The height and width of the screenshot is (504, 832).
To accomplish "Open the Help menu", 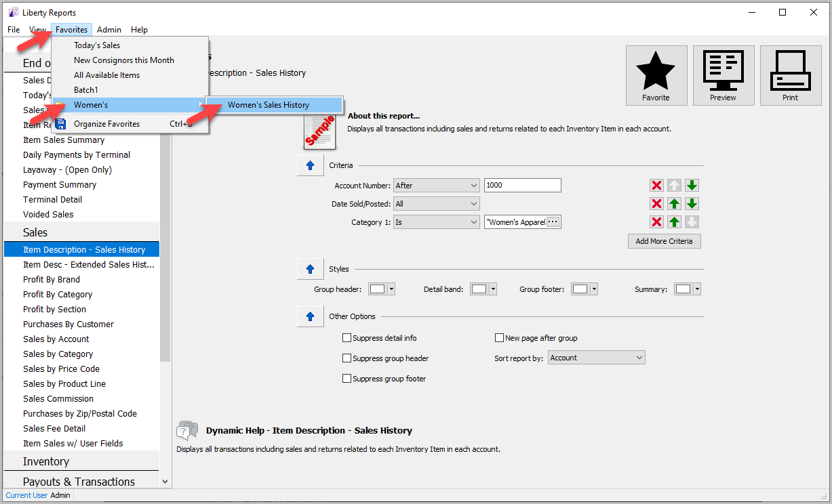I will (140, 30).
